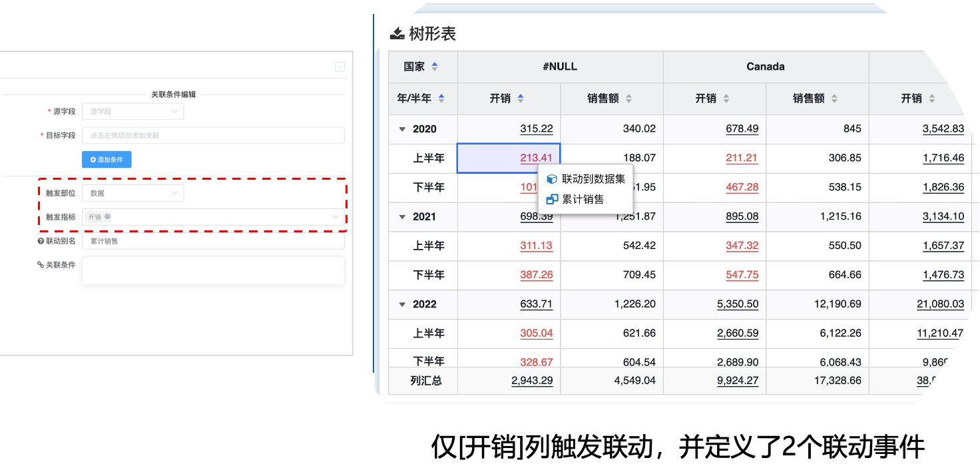This screenshot has height=474, width=980.
Task: Click the plus icon at panel top-right
Action: coord(340,67)
